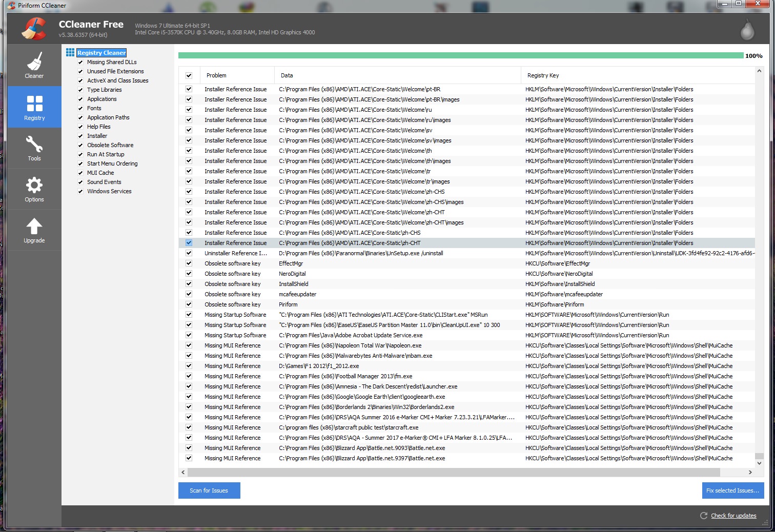The image size is (775, 532).
Task: Toggle Sound Events checkbox
Action: point(80,182)
